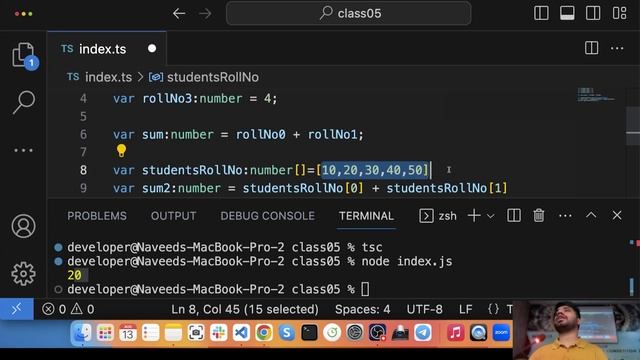Open terminal panel More Actions ellipsis
The height and width of the screenshot is (360, 640).
tap(565, 216)
